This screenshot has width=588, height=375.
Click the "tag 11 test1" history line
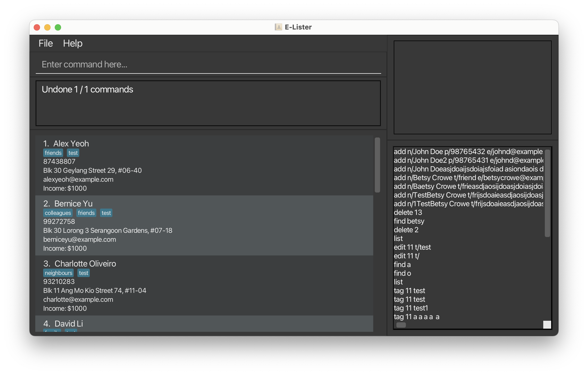pyautogui.click(x=411, y=308)
